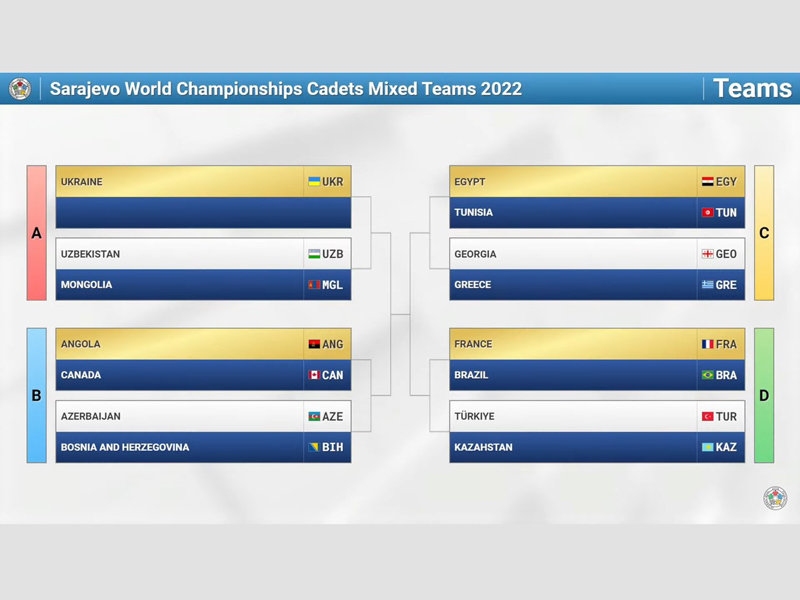Select the France team row
Image resolution: width=800 pixels, height=600 pixels.
597,344
